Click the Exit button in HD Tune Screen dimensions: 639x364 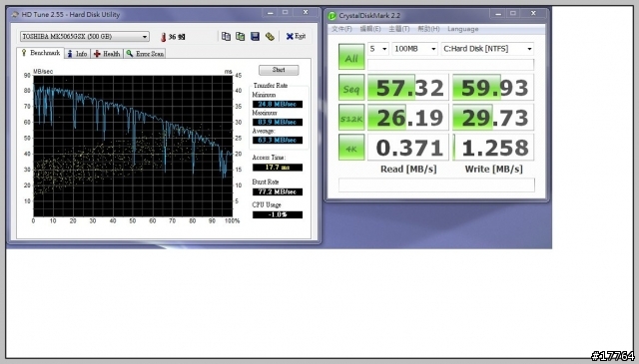pos(296,36)
